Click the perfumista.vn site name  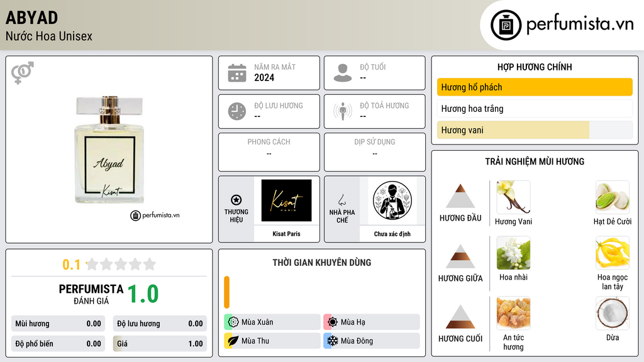pos(580,24)
